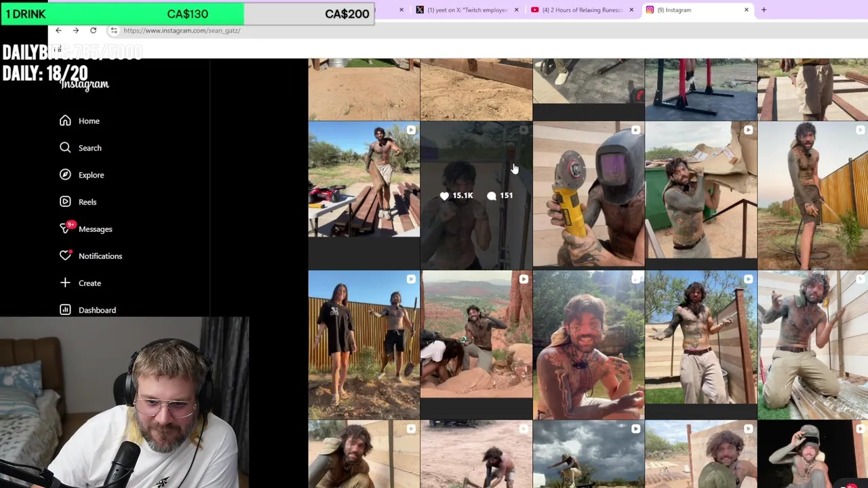This screenshot has height=488, width=868.
Task: Open angle grinder and welding helmet post
Action: tap(589, 195)
